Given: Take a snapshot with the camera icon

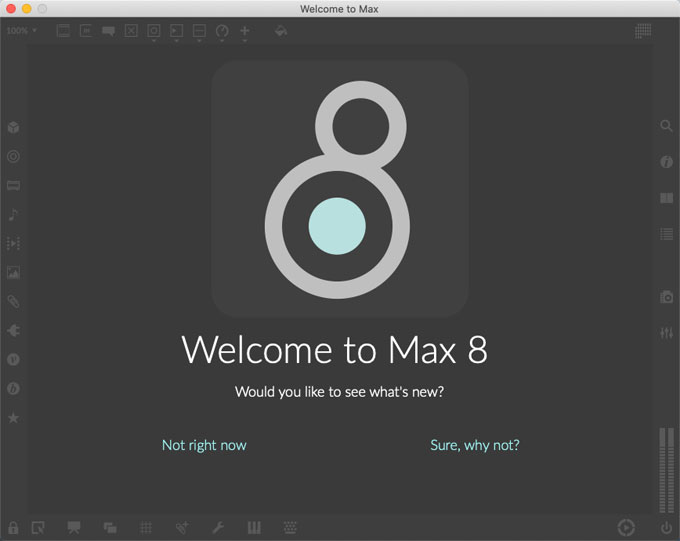Looking at the screenshot, I should (x=666, y=297).
